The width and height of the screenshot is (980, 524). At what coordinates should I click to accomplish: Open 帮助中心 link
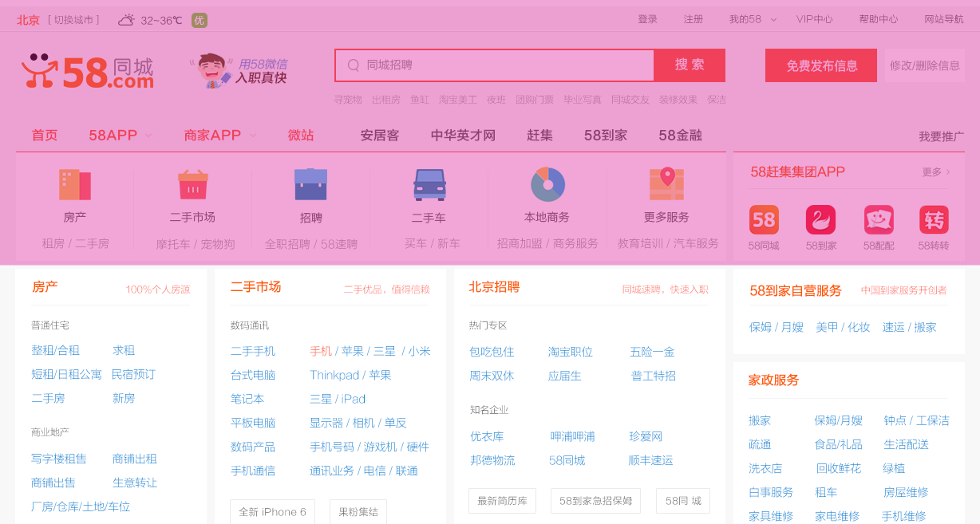tap(879, 19)
